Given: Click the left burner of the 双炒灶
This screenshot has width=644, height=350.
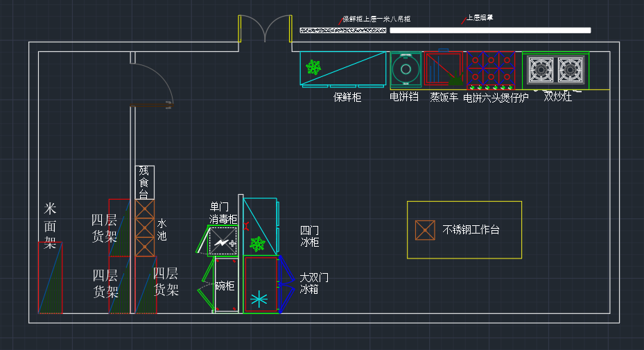Looking at the screenshot, I should click(x=541, y=69).
